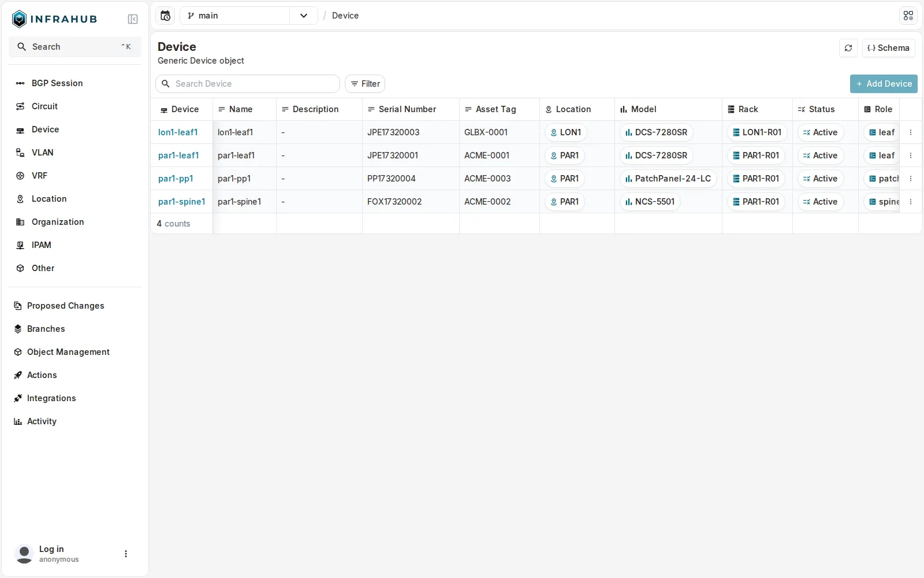The image size is (924, 578).
Task: Click LON1-R01 rack badge
Action: [x=757, y=132]
